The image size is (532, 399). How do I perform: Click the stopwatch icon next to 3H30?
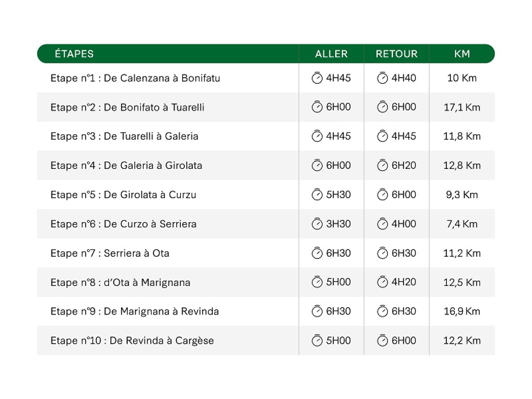317,224
